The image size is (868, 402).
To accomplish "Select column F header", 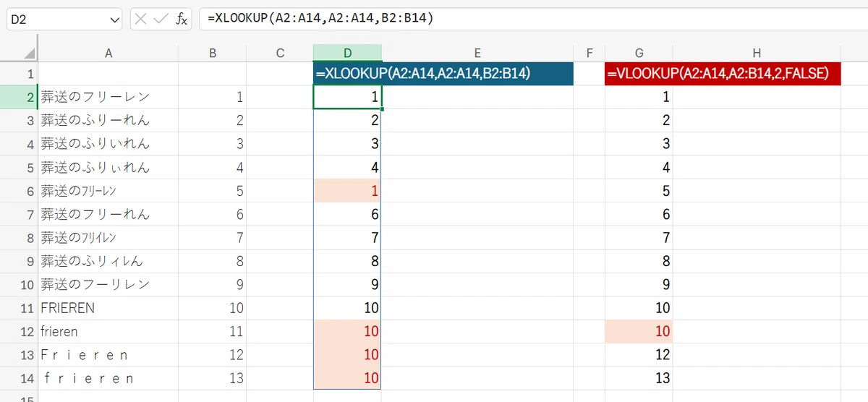I will click(589, 53).
